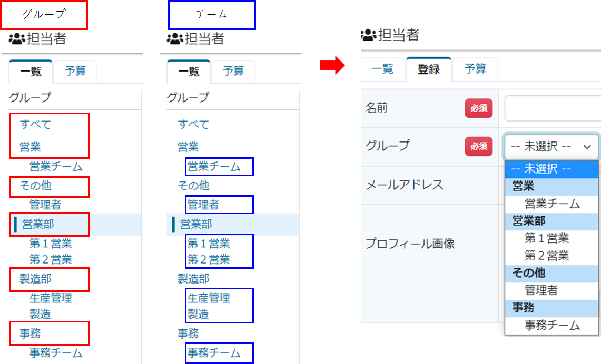The image size is (601, 364).
Task: Click the 名前 field label
Action: 377,108
